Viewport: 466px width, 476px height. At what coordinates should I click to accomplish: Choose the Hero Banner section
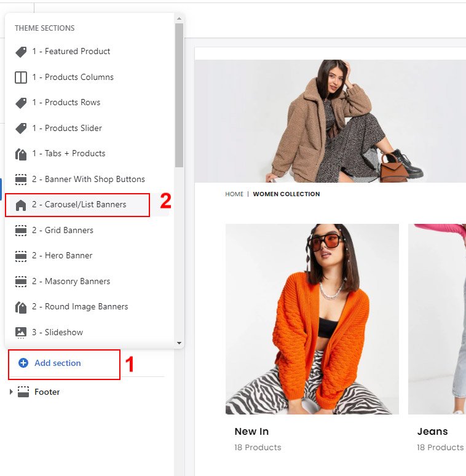coord(68,256)
